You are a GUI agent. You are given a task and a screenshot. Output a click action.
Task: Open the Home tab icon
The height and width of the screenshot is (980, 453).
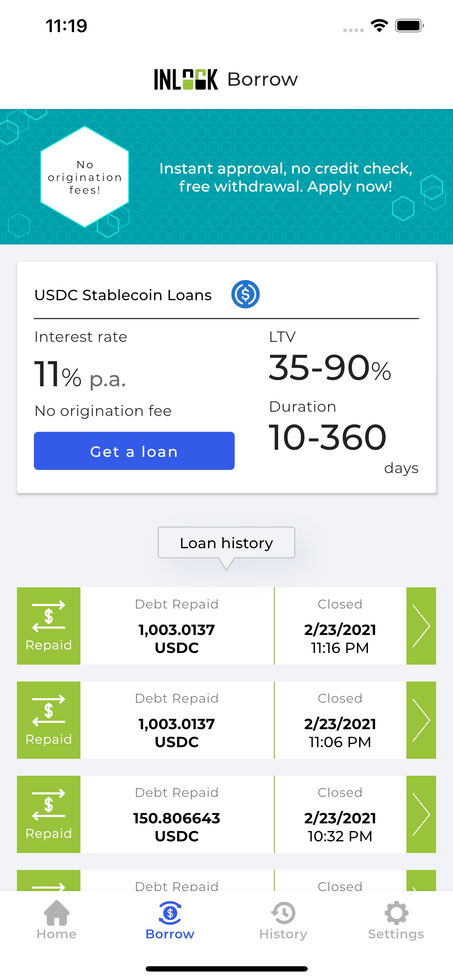(x=57, y=913)
